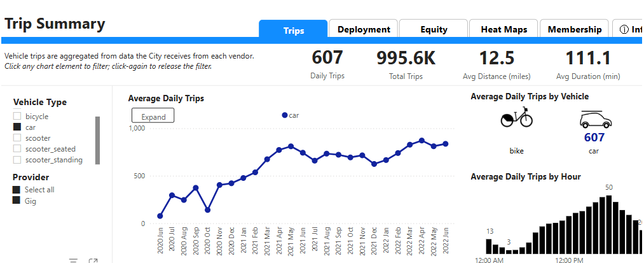
Task: Go to the Membership tab
Action: tap(574, 29)
